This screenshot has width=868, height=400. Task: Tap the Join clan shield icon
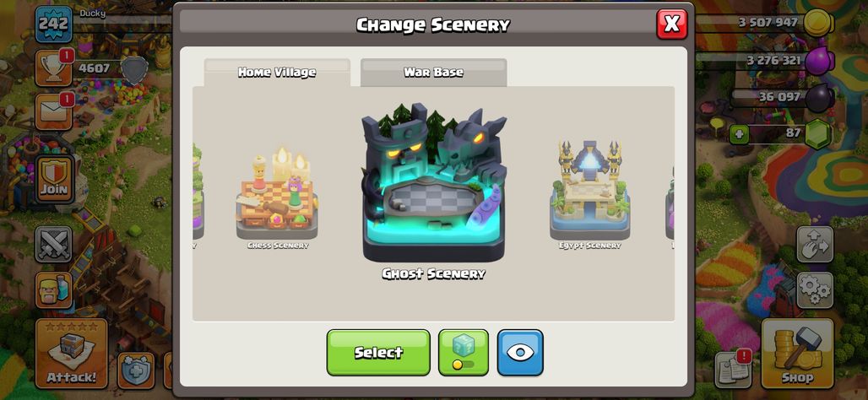coord(54,179)
